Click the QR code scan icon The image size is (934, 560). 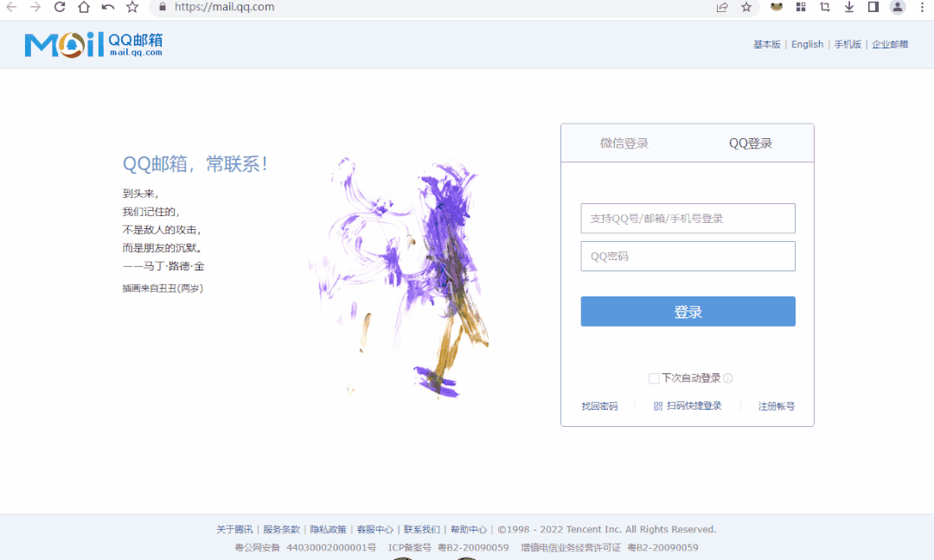[658, 406]
